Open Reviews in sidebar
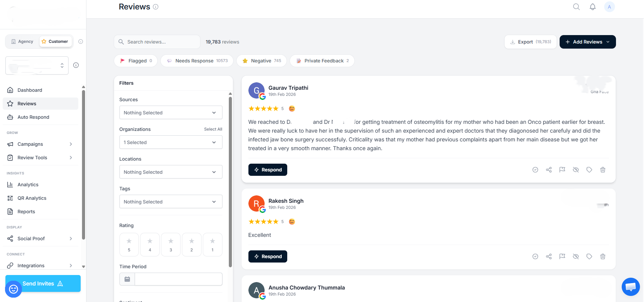The image size is (644, 302). click(41, 104)
